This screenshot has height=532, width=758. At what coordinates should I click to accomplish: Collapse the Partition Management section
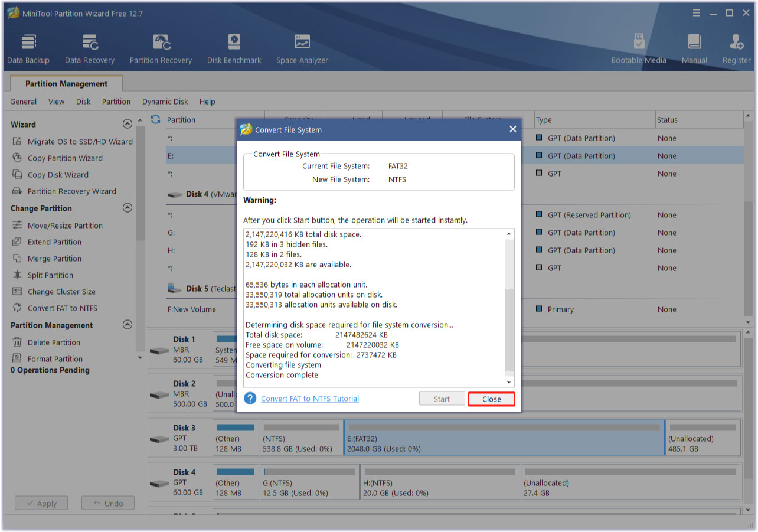click(x=128, y=325)
